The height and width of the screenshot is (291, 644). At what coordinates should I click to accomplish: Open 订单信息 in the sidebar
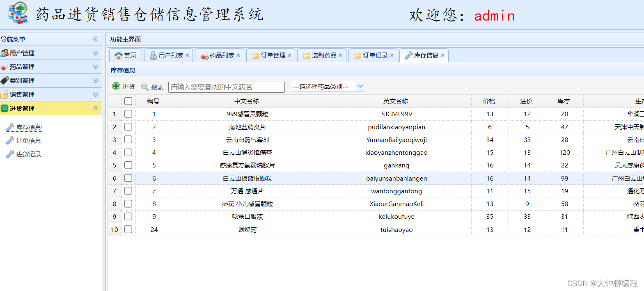(29, 141)
